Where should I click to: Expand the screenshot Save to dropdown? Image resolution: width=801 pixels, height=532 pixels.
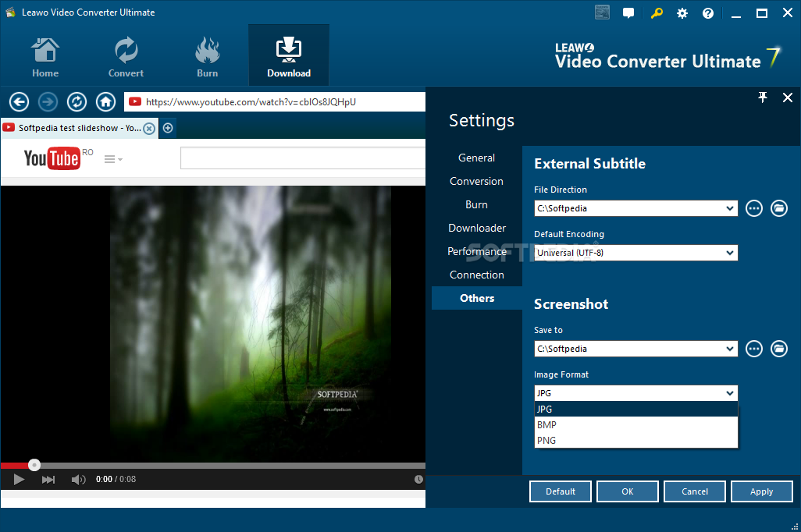[x=730, y=349]
